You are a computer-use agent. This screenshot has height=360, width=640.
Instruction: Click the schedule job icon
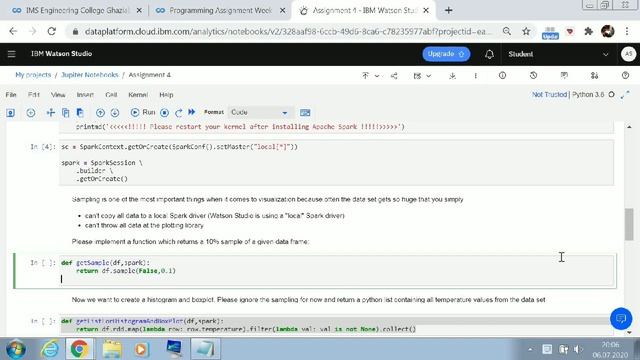(417, 76)
